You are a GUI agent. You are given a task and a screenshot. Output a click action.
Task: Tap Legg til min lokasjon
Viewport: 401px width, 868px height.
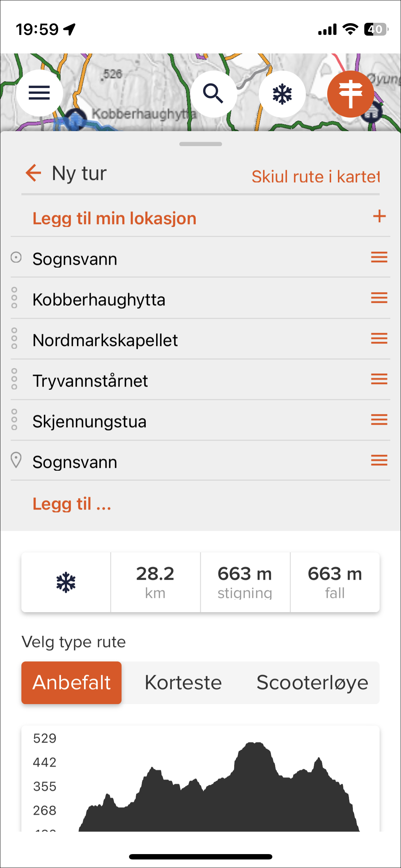point(114,218)
